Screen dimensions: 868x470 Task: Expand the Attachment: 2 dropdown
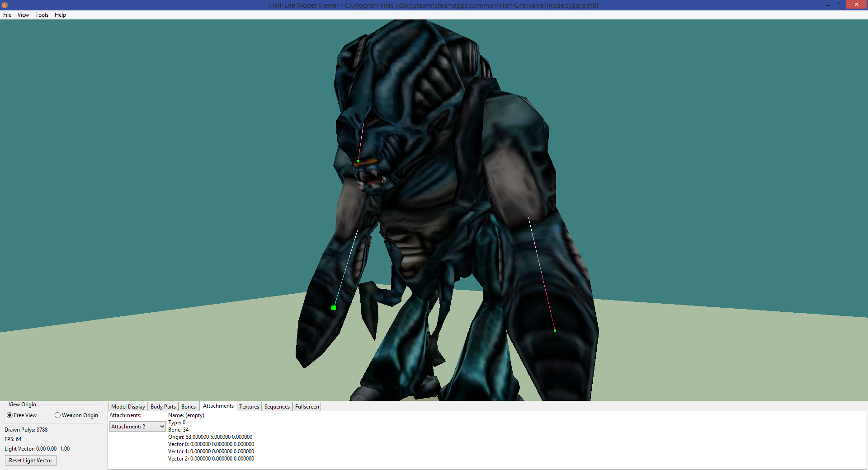137,427
